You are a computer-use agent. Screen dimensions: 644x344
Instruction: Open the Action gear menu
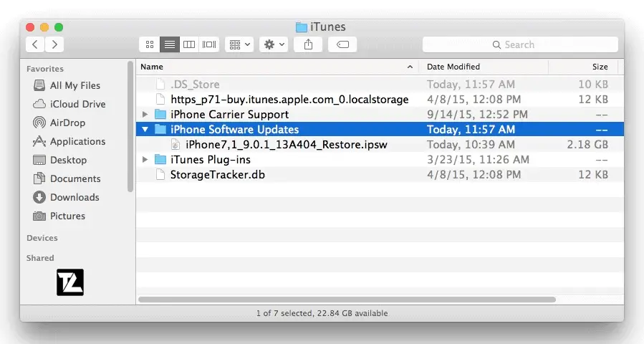(x=274, y=44)
